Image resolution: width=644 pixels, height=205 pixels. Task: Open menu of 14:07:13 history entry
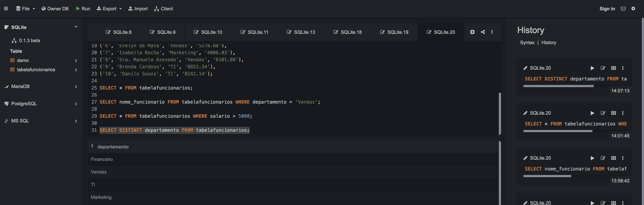[x=623, y=68]
